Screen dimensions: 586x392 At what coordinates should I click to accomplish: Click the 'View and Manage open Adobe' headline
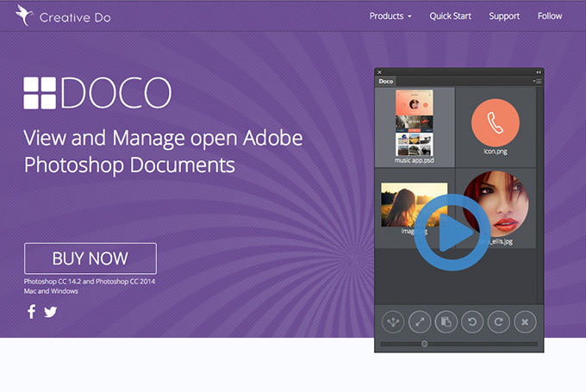click(163, 138)
